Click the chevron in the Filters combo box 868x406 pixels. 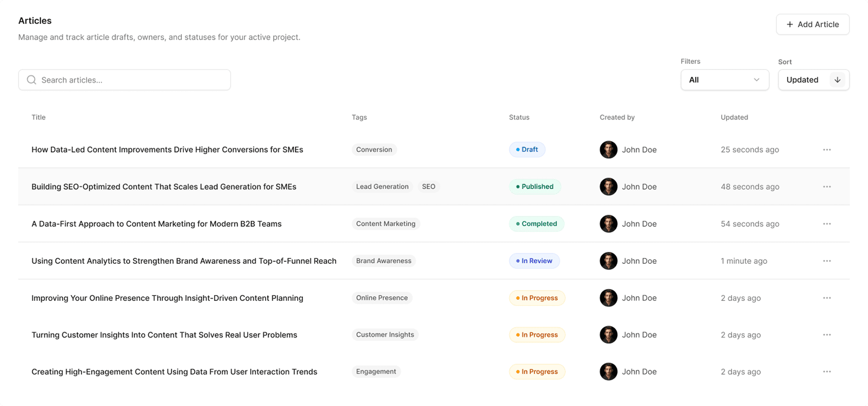756,80
